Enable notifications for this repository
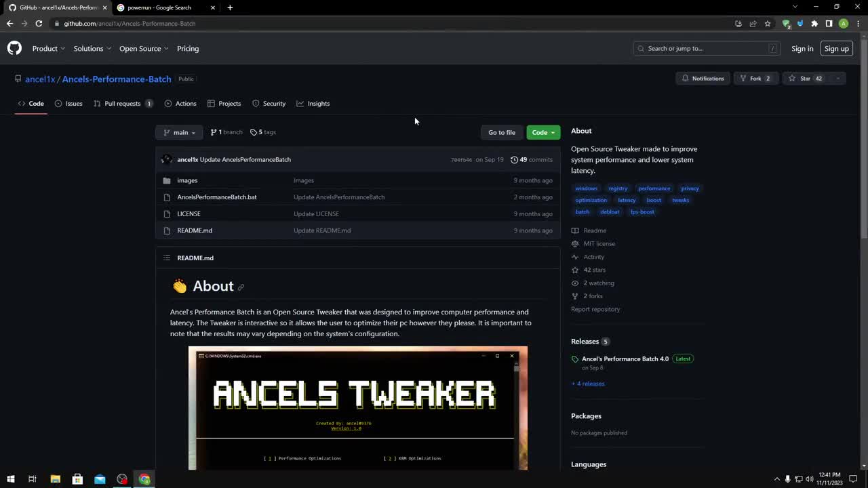Image resolution: width=868 pixels, height=488 pixels. [x=703, y=78]
